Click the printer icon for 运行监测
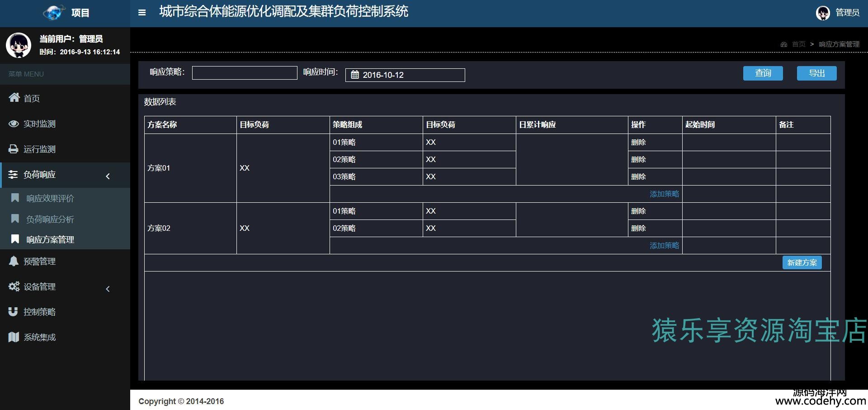 tap(14, 149)
